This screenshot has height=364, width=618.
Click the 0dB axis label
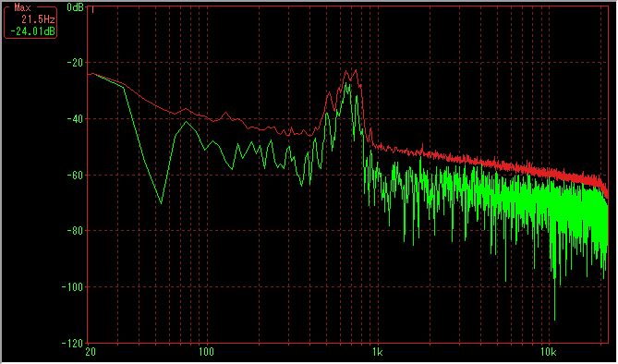(75, 7)
